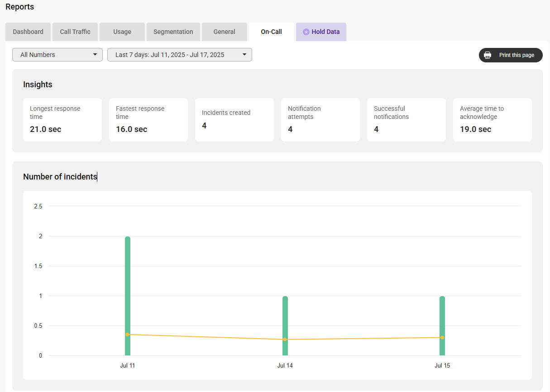Click the 21.0 sec value
Viewport: 550px width, 392px height.
click(x=45, y=129)
